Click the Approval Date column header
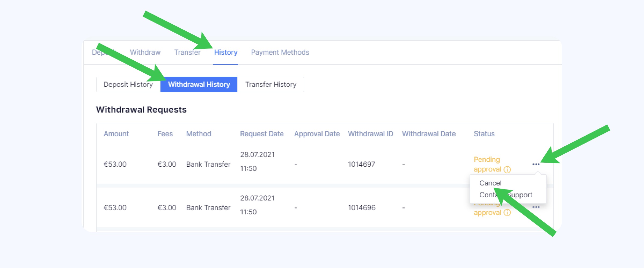 [317, 134]
